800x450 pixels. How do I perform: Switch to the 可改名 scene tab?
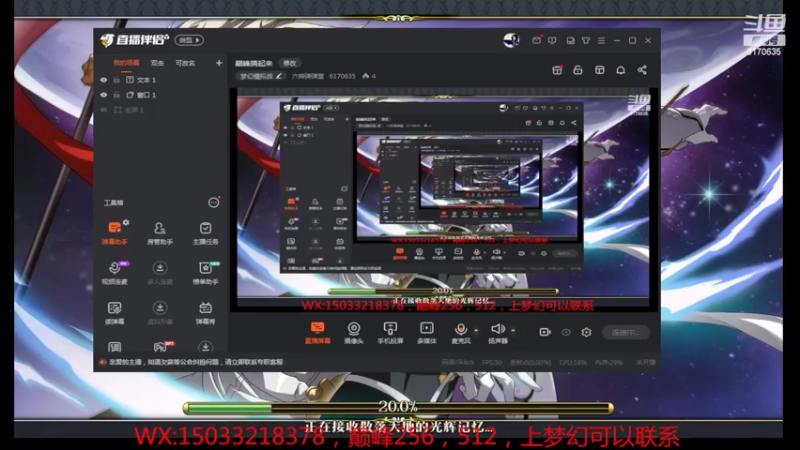[185, 63]
